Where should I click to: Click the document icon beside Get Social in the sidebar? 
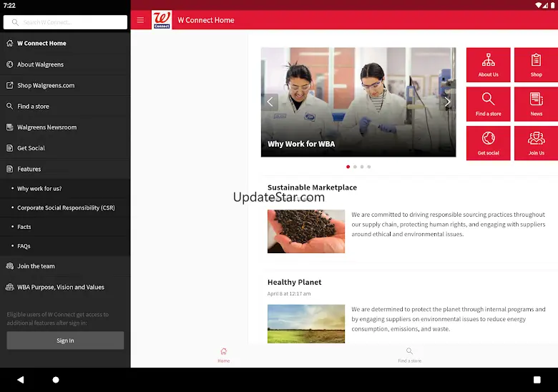coord(9,148)
